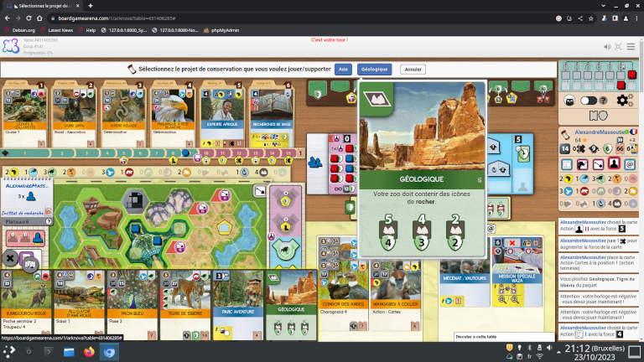Reload the page with browser refresh icon
Screen dimensions: 644x362
29,18
